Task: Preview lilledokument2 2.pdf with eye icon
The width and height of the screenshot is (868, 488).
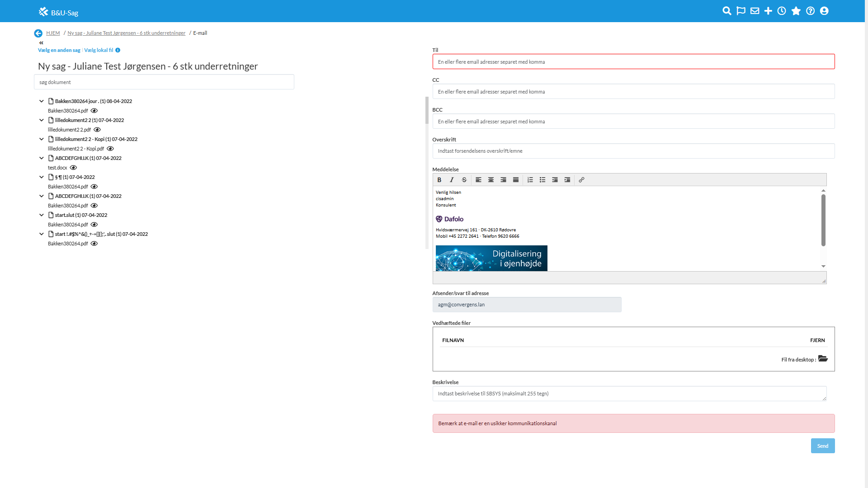Action: click(x=97, y=130)
